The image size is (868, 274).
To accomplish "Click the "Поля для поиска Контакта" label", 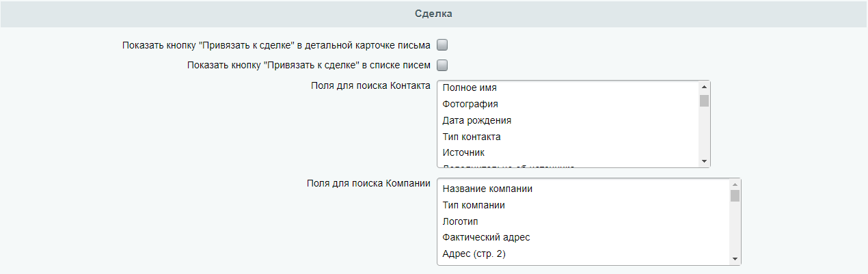I will point(370,85).
